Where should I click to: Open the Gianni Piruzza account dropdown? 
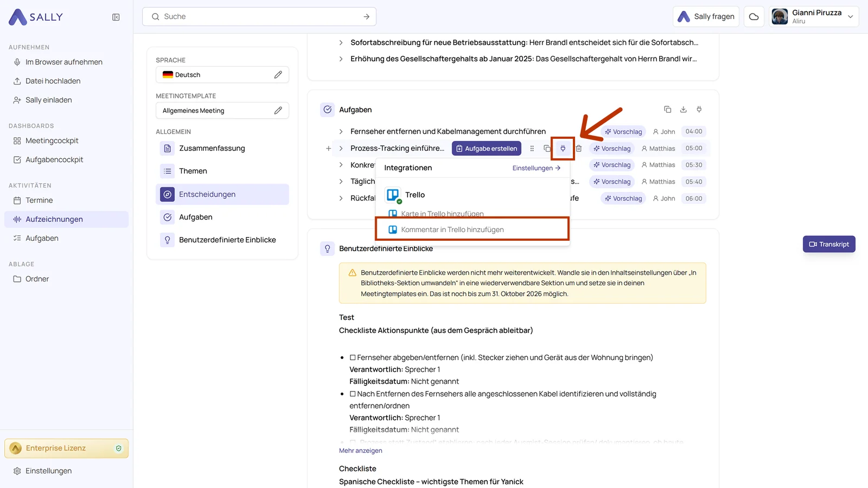[814, 17]
